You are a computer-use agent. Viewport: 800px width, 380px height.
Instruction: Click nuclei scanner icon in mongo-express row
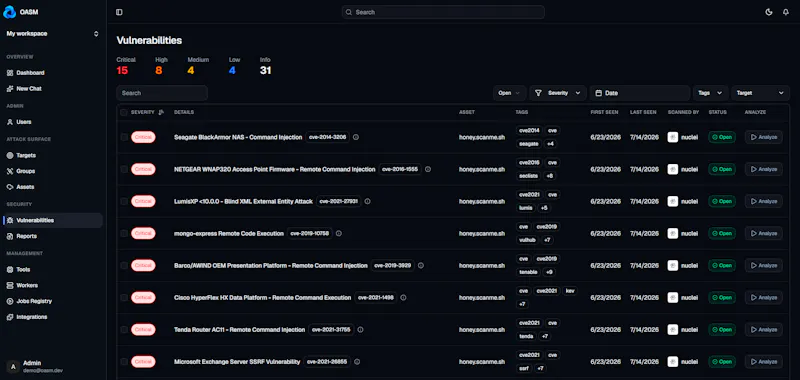point(673,234)
